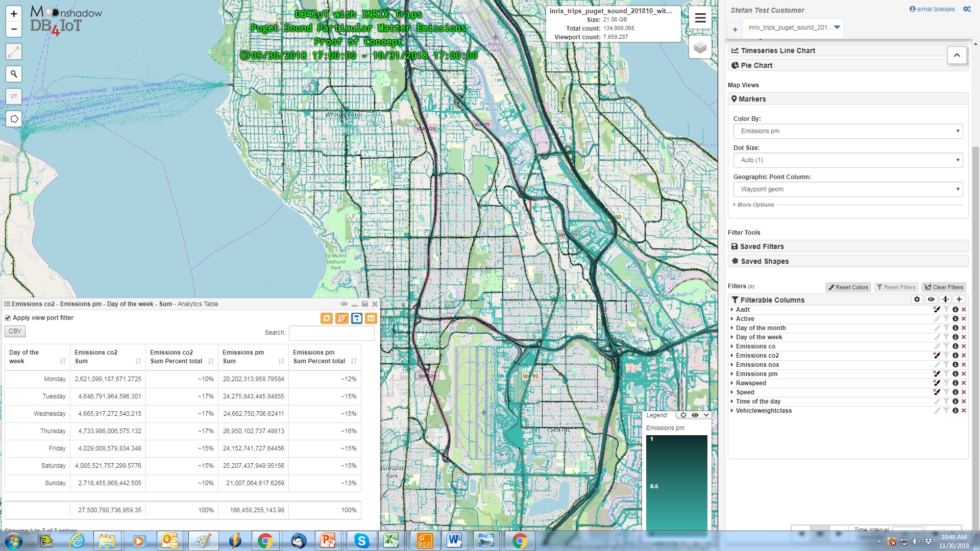Open Geographic Point Column dropdown
This screenshot has height=551, width=980.
click(x=848, y=189)
